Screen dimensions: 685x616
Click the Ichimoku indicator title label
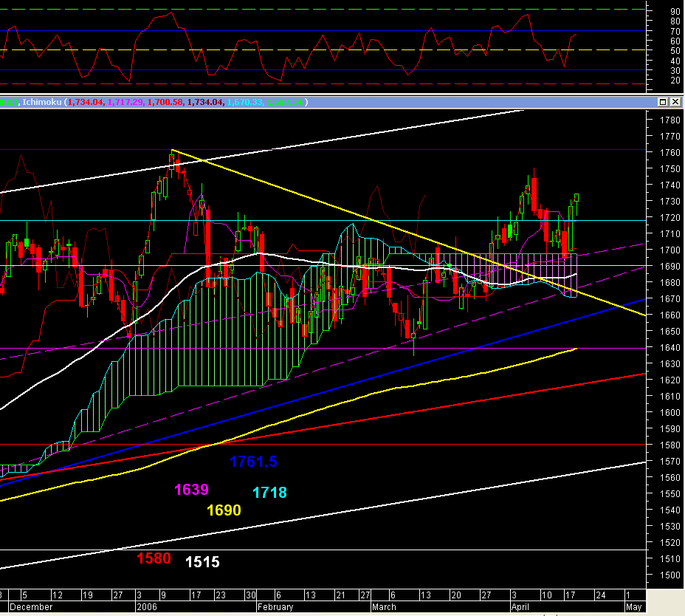42,102
